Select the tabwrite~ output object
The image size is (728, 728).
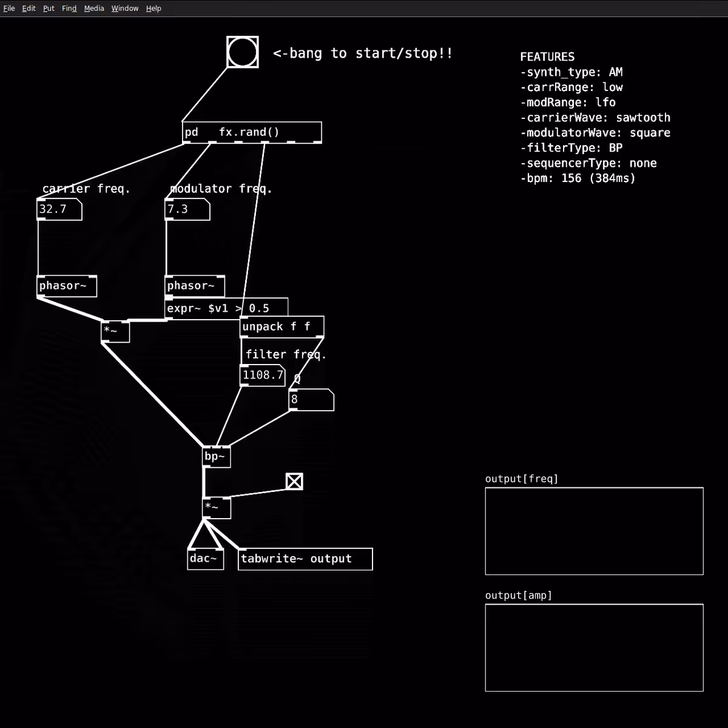(x=305, y=559)
